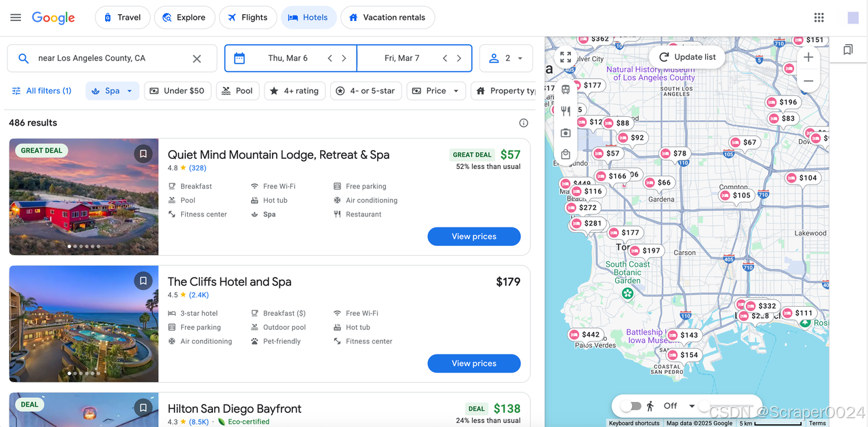Save Hilton San Diego Bayfront bookmark

(143, 408)
